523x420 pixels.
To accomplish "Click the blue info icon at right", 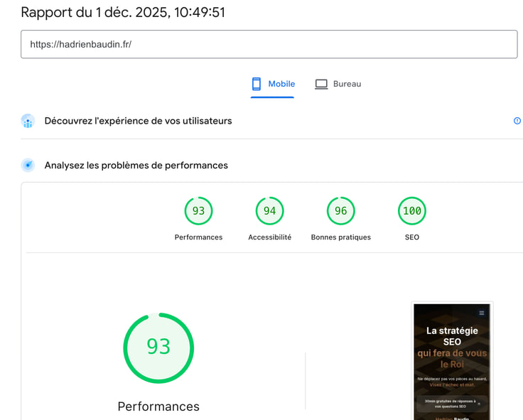I will pyautogui.click(x=517, y=121).
